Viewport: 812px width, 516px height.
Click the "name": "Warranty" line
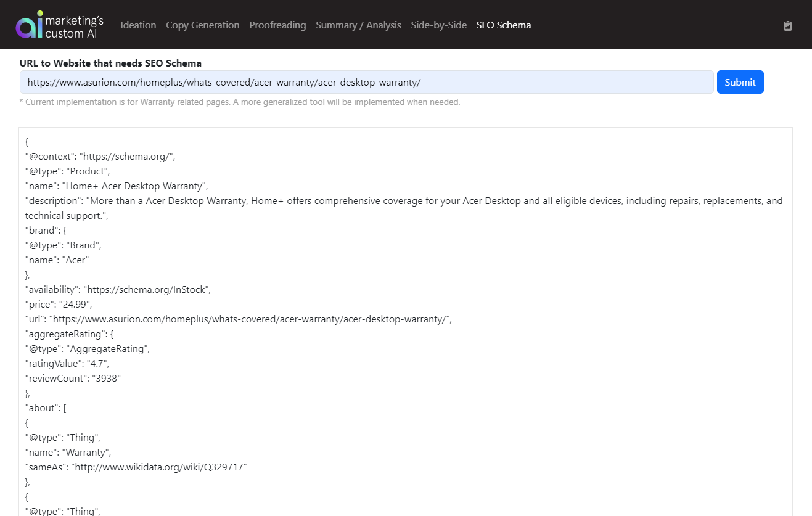click(68, 453)
